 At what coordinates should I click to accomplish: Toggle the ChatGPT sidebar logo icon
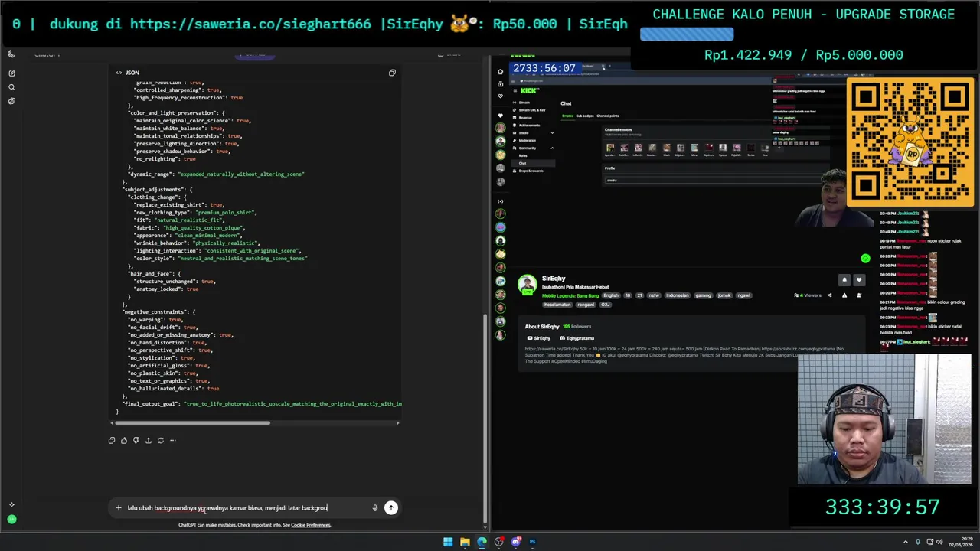tap(11, 54)
